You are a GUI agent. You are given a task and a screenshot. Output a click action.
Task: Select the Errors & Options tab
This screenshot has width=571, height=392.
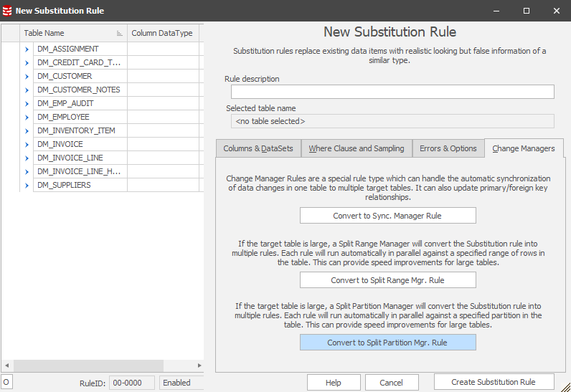[x=448, y=148]
